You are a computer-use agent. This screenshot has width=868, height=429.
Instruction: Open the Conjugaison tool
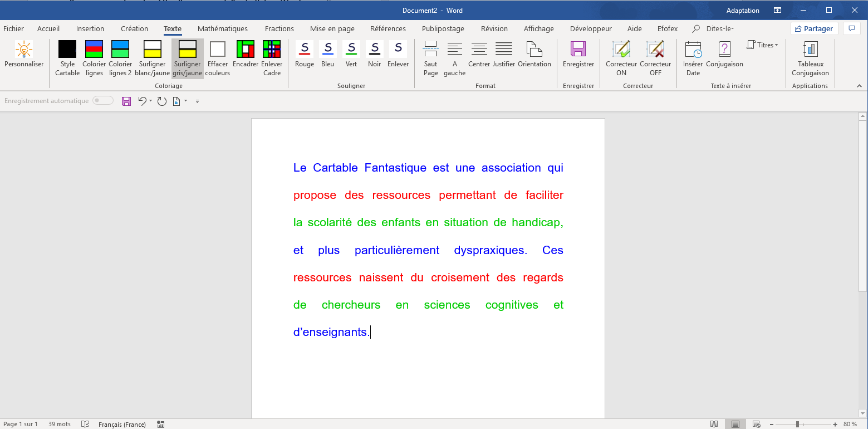(x=724, y=54)
